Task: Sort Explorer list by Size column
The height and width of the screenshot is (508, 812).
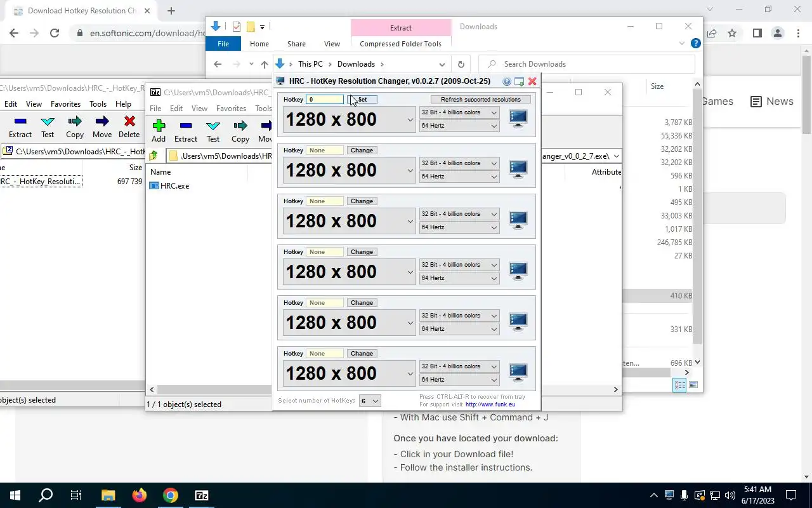Action: pos(657,86)
